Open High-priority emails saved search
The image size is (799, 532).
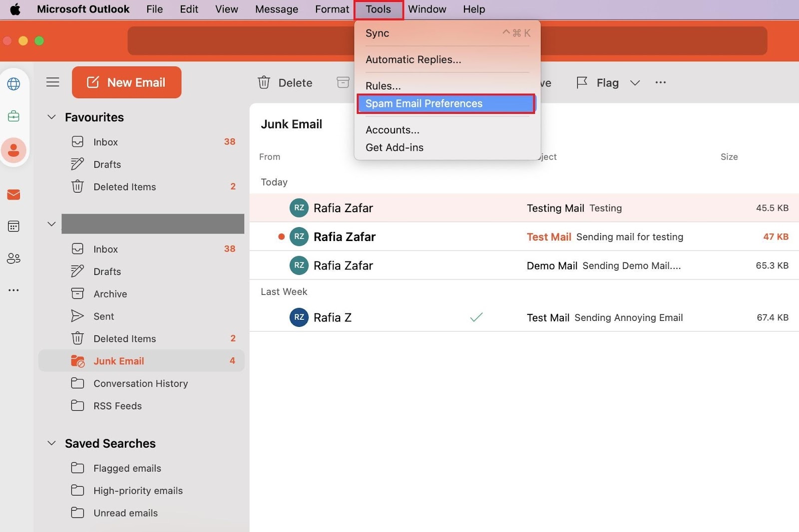[x=141, y=491]
